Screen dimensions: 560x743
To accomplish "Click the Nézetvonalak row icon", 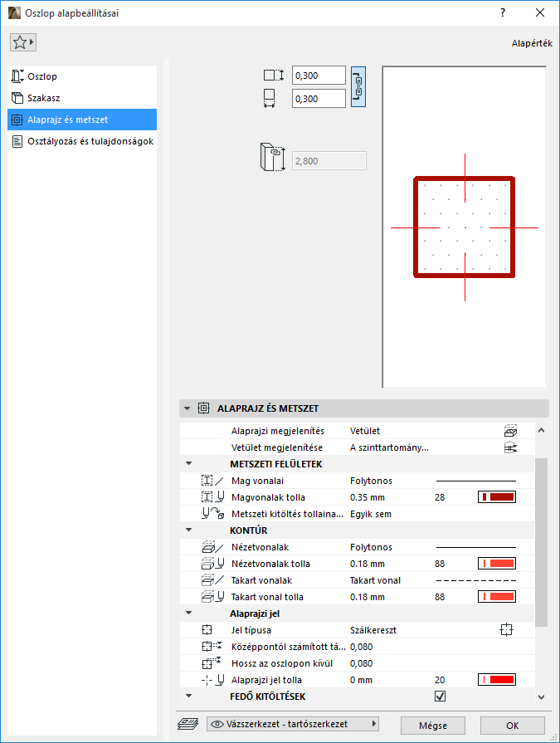I will click(212, 547).
